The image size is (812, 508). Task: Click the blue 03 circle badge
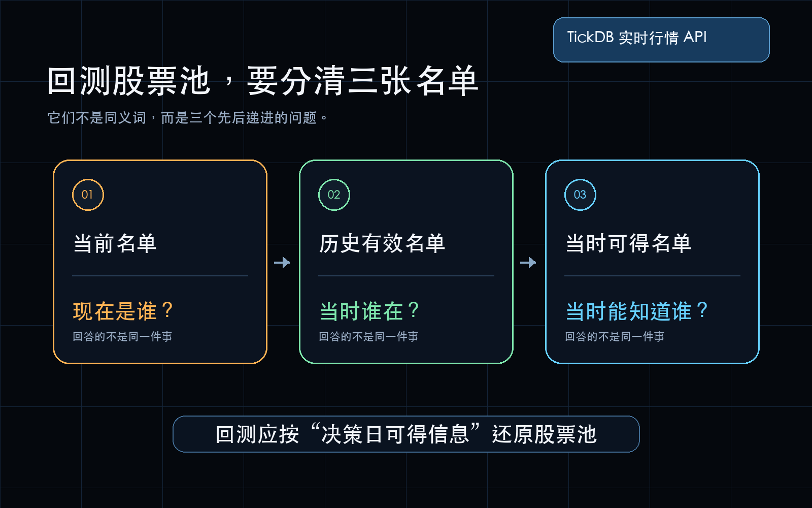[x=580, y=195]
